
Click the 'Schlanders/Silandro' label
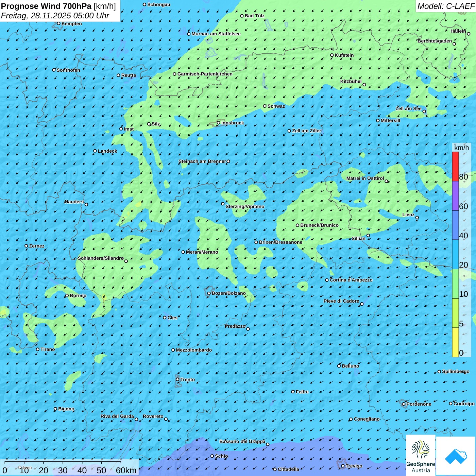click(101, 258)
